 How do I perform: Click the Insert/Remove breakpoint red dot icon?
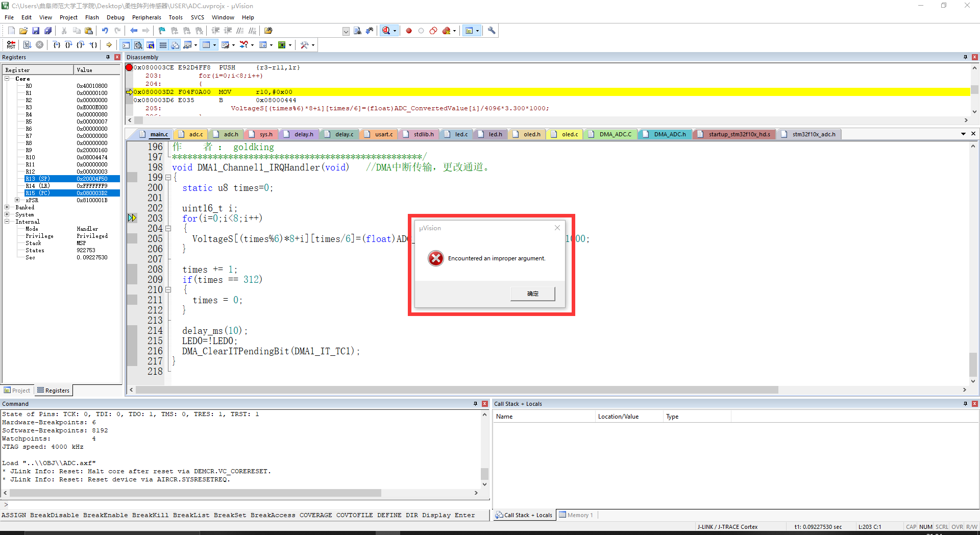point(409,31)
